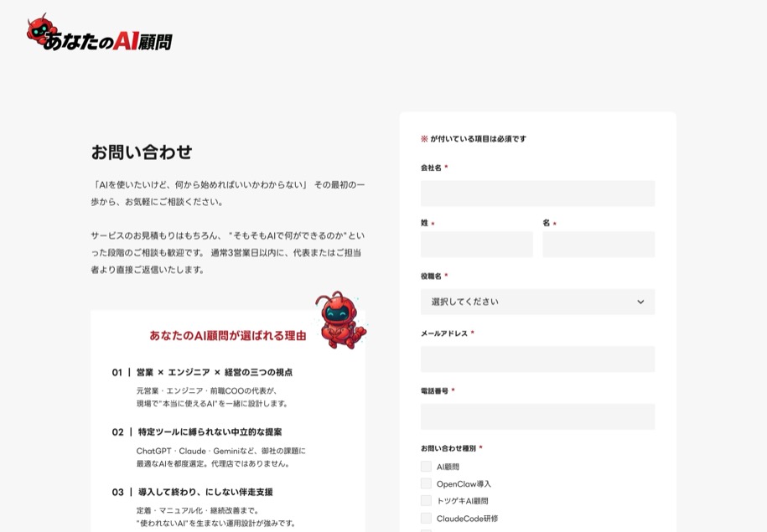Focus the 名 input field
This screenshot has height=532, width=767.
coord(599,245)
